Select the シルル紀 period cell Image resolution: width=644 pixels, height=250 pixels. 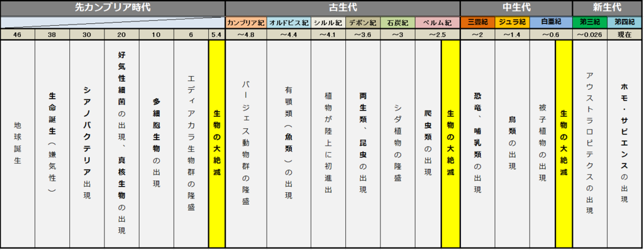click(x=328, y=23)
